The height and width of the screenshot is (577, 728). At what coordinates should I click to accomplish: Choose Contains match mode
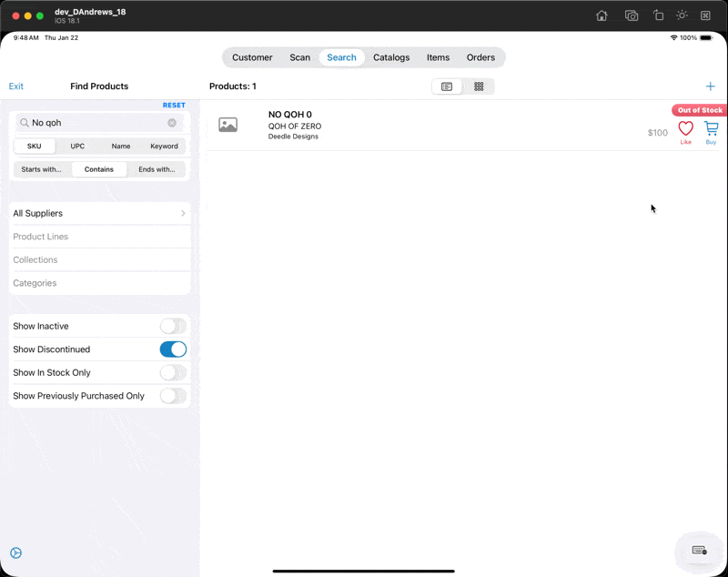pos(99,169)
